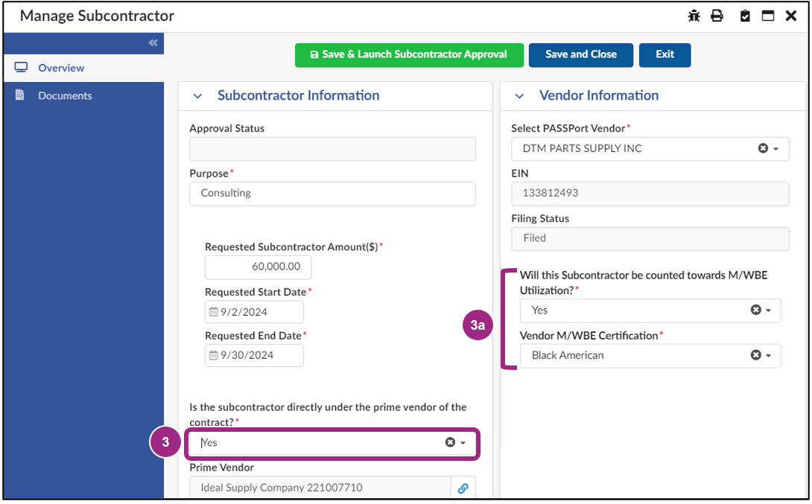
Task: Switch to the Documents section
Action: click(68, 95)
